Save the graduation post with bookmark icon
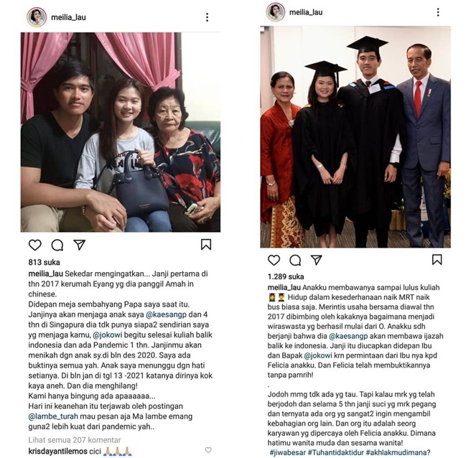 437,259
